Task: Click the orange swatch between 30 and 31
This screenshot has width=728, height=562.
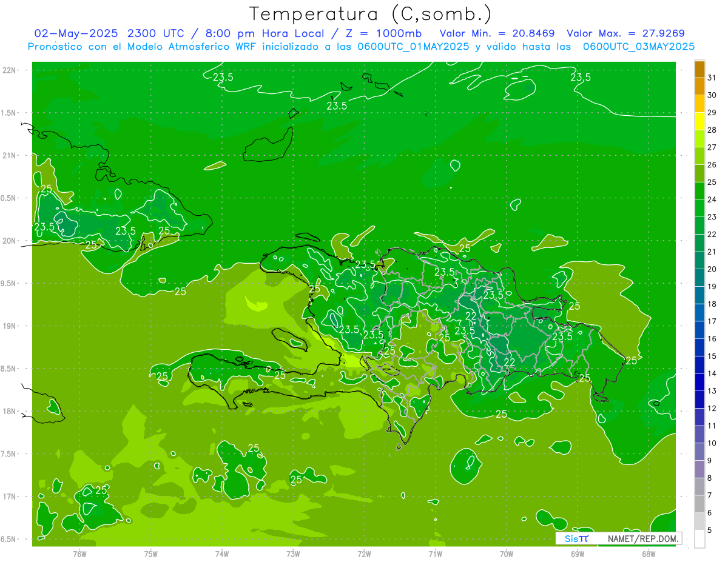Action: click(x=699, y=87)
